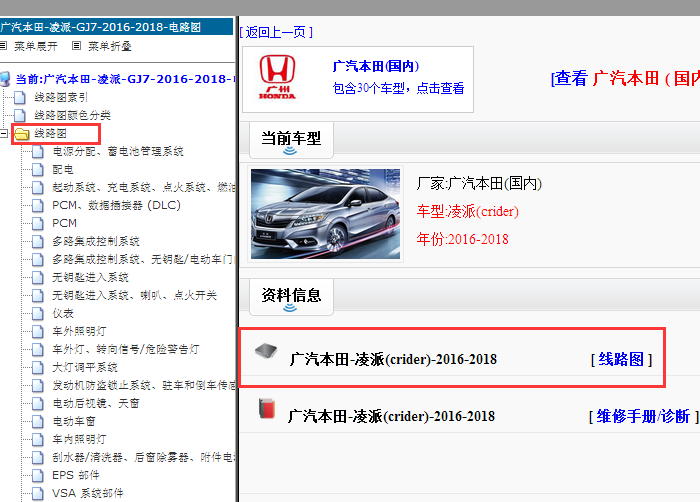The height and width of the screenshot is (502, 700).
Task: Click the document icon beside 线路图索引
Action: pos(20,97)
